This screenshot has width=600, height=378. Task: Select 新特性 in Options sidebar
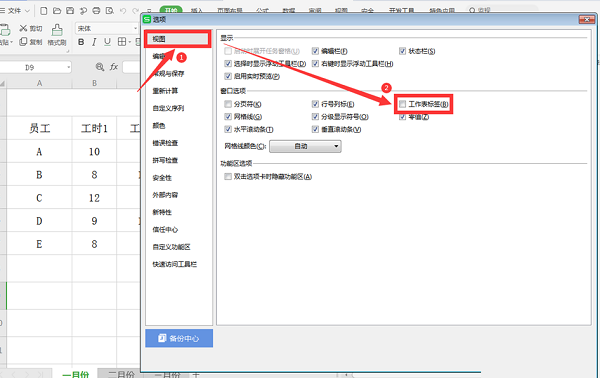tap(162, 212)
